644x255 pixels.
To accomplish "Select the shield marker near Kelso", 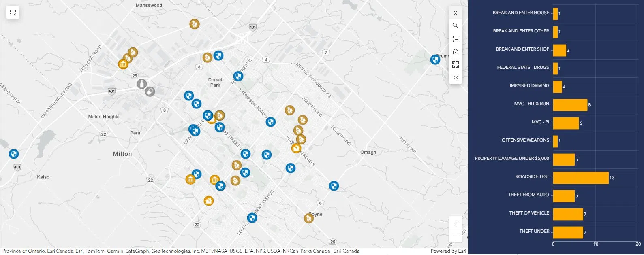I will [14, 154].
